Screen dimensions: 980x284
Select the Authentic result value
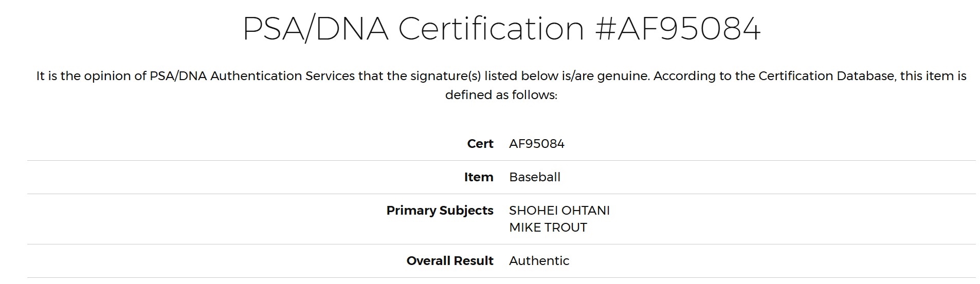coord(539,261)
